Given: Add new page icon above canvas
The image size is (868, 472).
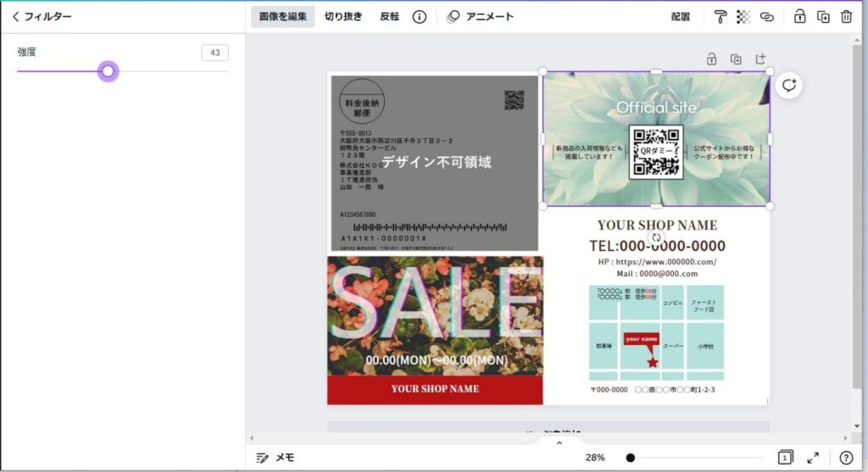Looking at the screenshot, I should tap(760, 58).
